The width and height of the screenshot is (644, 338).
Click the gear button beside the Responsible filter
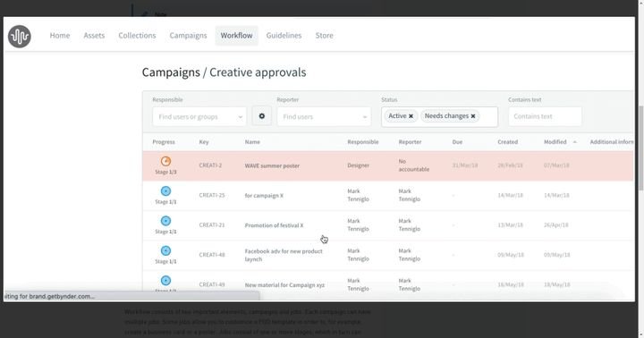tap(261, 116)
